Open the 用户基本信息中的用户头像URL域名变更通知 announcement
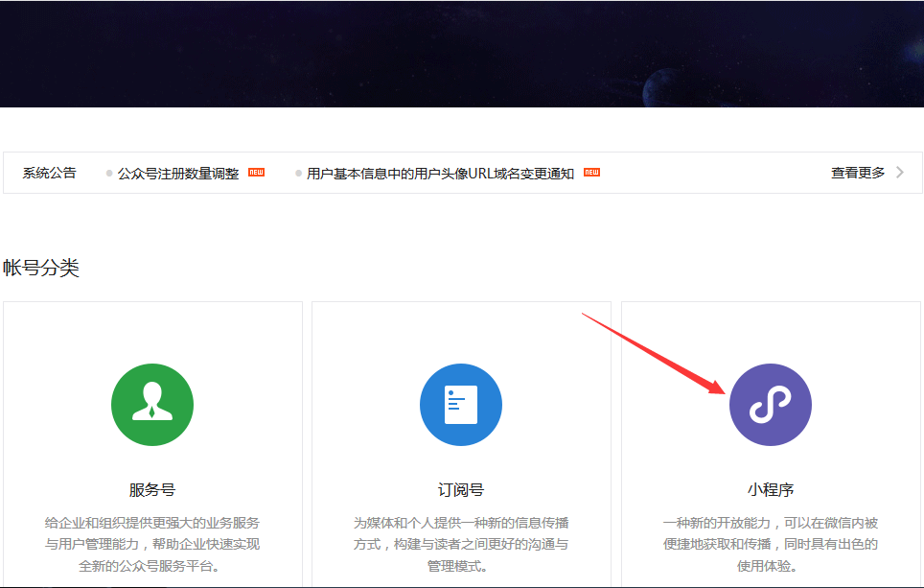The height and width of the screenshot is (588, 924). click(440, 174)
